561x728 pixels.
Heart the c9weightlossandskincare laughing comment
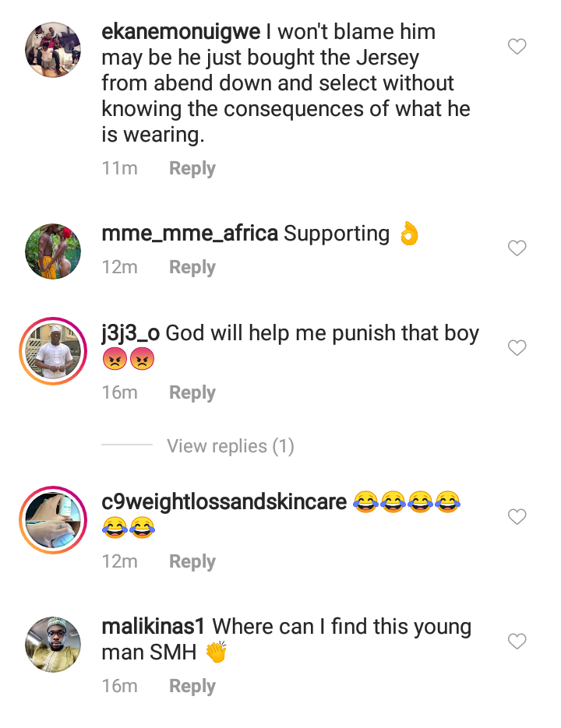point(517,516)
